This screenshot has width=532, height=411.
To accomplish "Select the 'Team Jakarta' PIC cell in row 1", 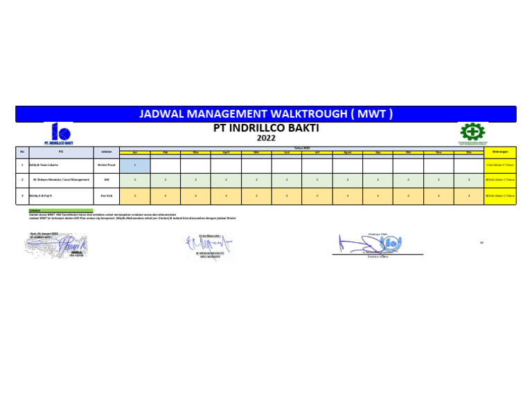I will click(x=62, y=165).
